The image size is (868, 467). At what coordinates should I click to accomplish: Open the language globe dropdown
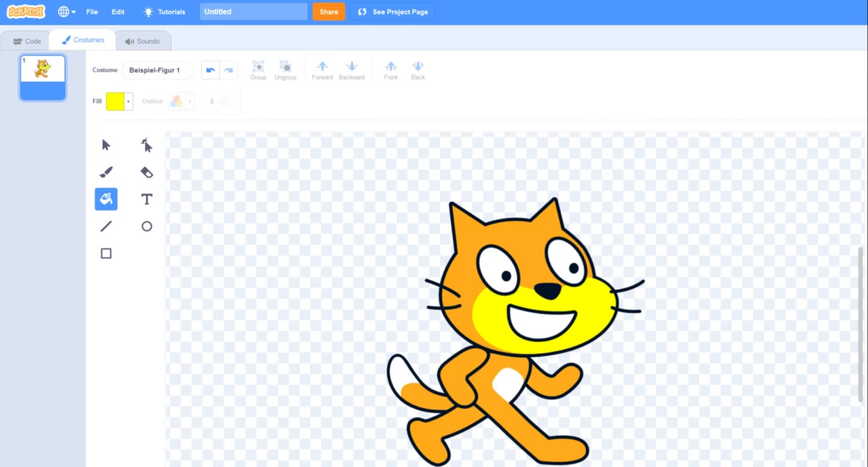coord(67,12)
